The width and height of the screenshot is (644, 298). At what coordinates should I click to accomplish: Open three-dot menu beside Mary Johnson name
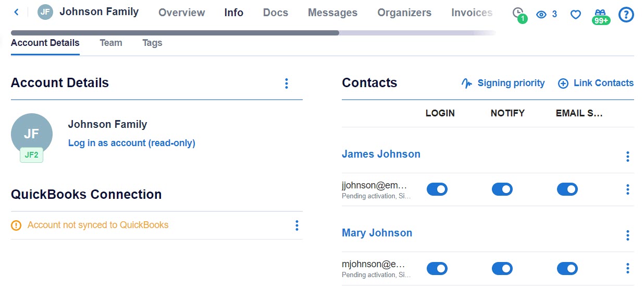pos(627,235)
